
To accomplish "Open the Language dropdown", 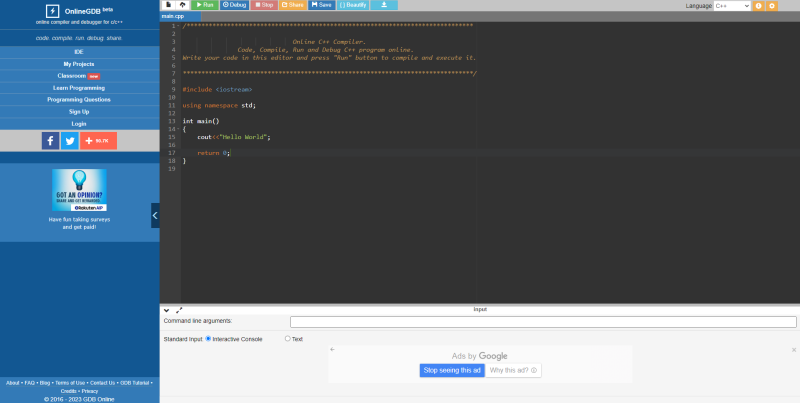I will coord(731,6).
